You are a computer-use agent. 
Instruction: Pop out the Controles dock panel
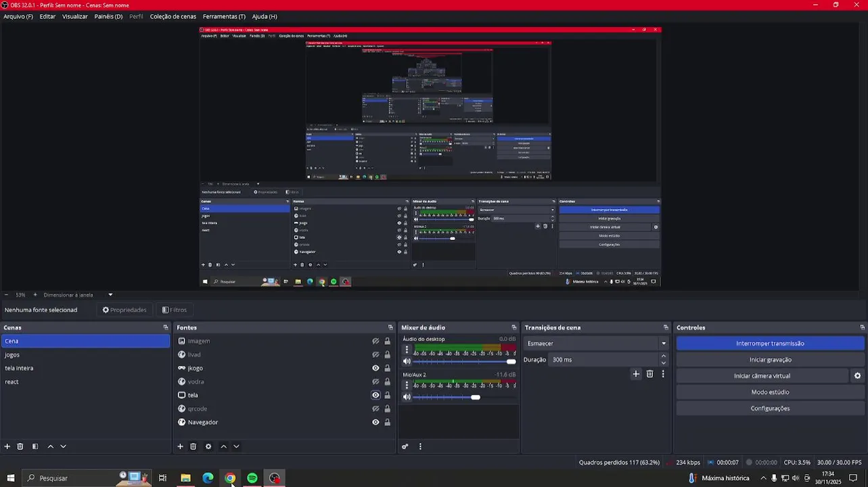[863, 327]
